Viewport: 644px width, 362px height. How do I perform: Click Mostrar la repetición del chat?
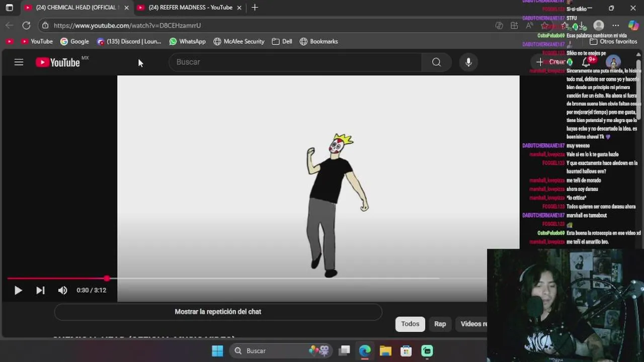point(218,312)
